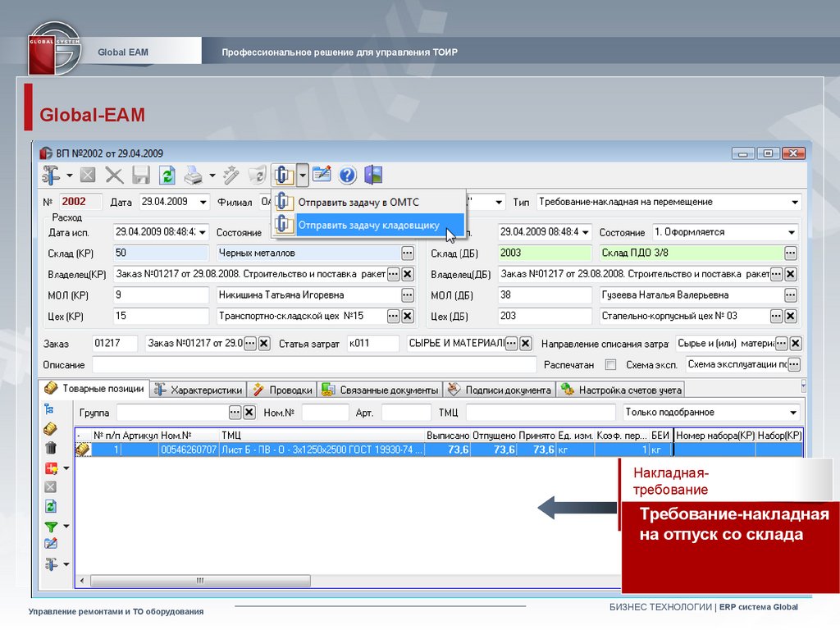Click the document number field 2002
The height and width of the screenshot is (630, 840).
click(80, 202)
